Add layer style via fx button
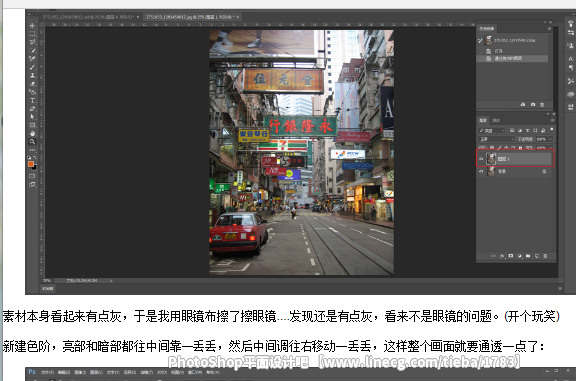 [x=502, y=256]
